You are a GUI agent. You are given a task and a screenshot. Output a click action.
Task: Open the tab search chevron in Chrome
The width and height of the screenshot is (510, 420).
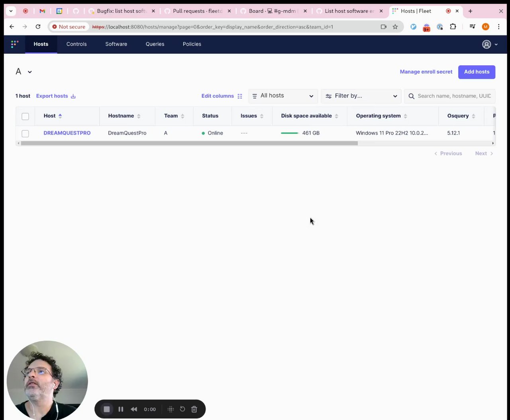11,11
